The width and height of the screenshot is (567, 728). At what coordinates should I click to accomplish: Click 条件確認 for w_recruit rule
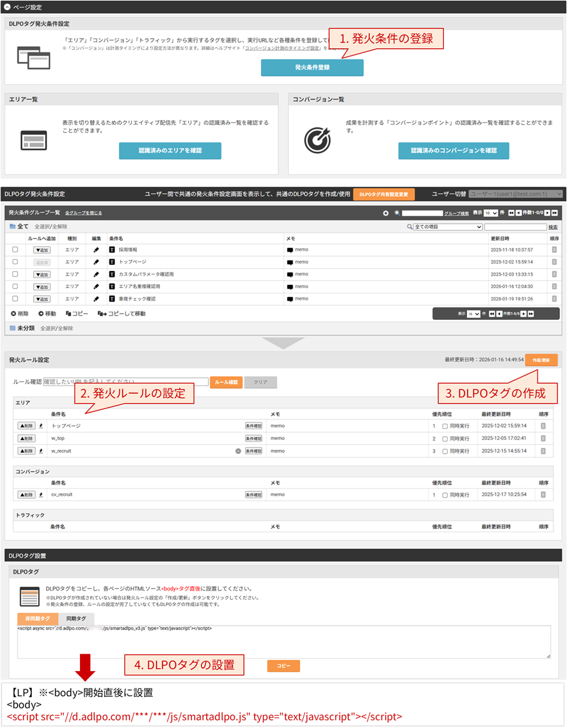click(254, 451)
